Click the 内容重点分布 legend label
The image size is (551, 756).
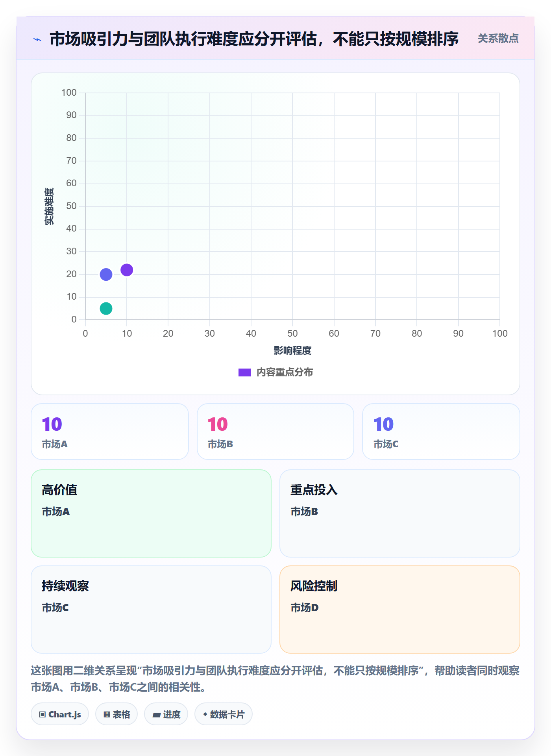tap(285, 372)
